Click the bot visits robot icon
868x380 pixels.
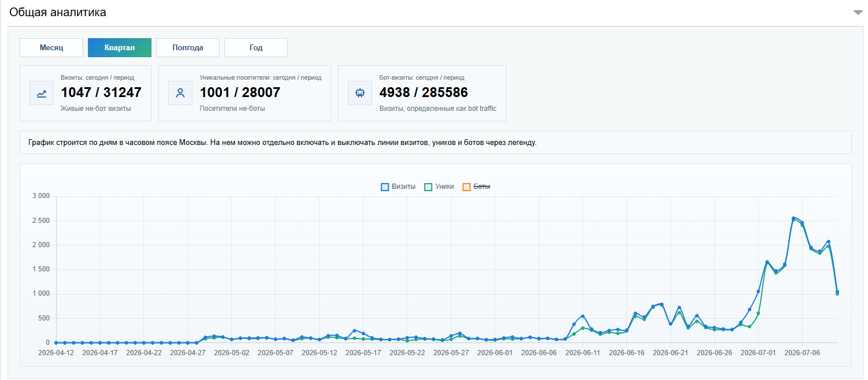pyautogui.click(x=360, y=93)
